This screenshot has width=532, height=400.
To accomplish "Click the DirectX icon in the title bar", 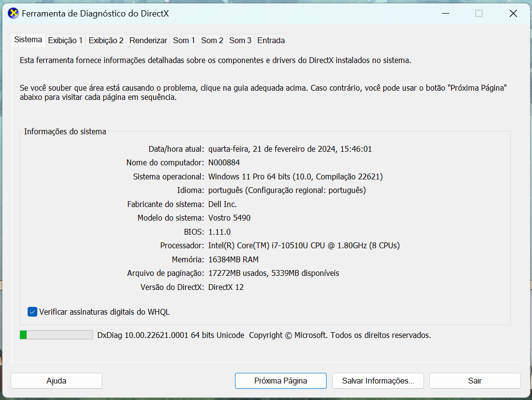I will (14, 14).
